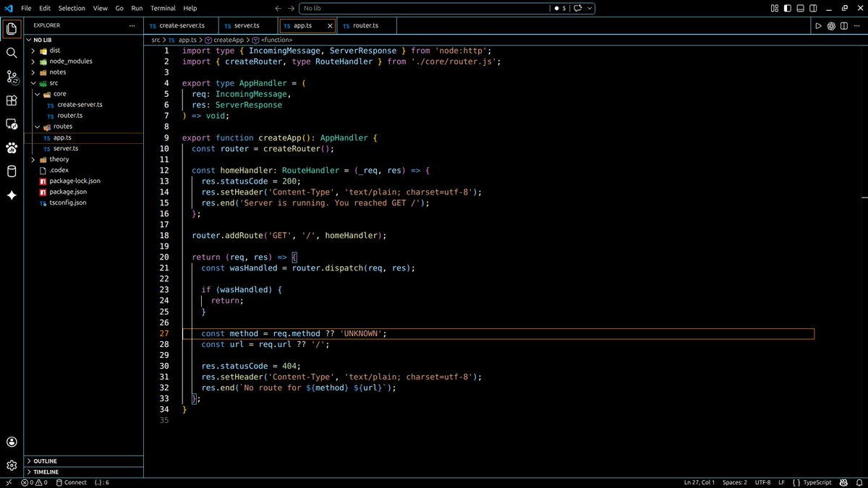Open the File menu
Viewport: 868px width, 488px height.
pos(26,8)
